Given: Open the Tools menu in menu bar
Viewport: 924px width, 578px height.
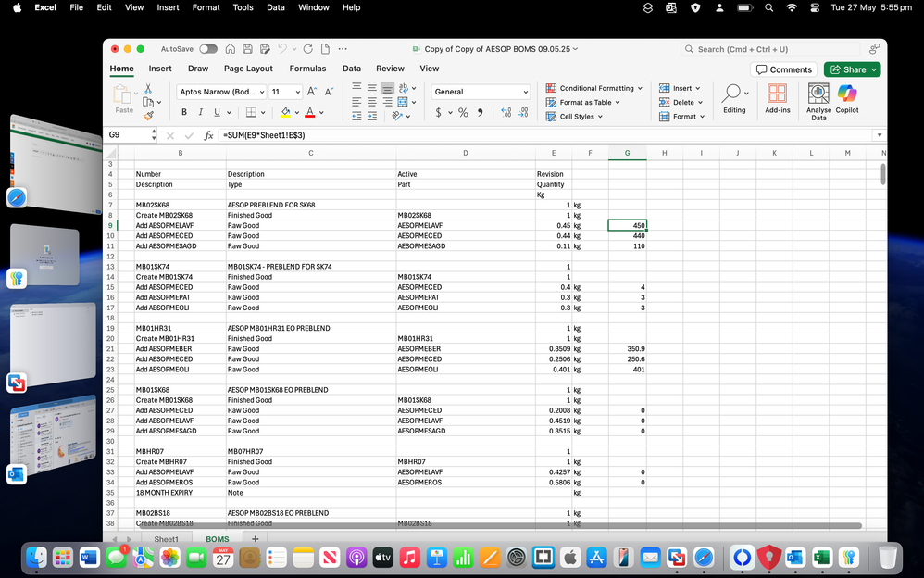Looking at the screenshot, I should pos(243,7).
